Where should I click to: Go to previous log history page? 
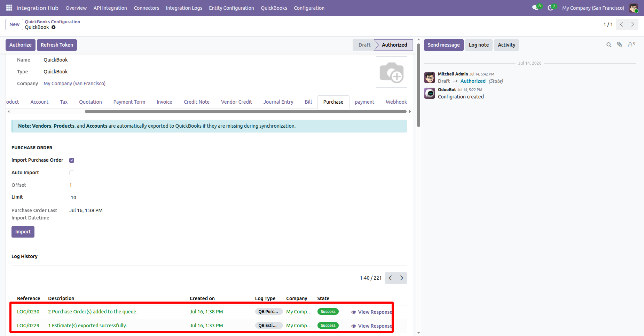click(390, 278)
